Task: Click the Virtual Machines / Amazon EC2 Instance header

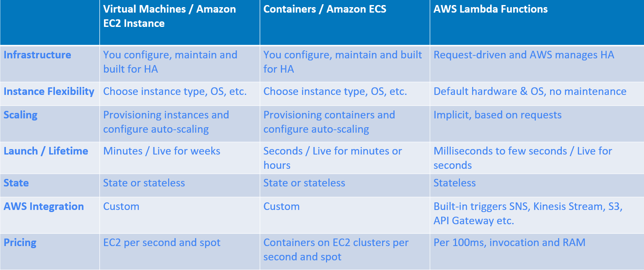Action: coord(170,16)
